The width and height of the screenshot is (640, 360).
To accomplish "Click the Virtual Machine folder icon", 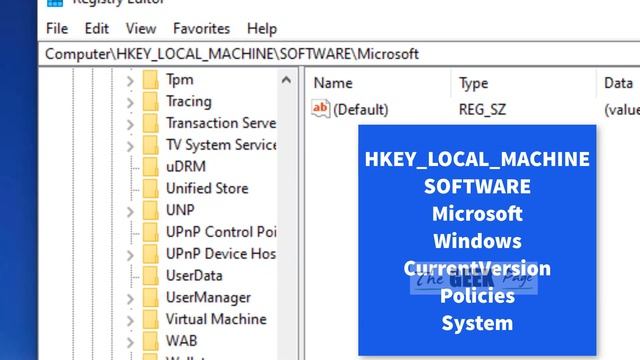I will coord(151,319).
